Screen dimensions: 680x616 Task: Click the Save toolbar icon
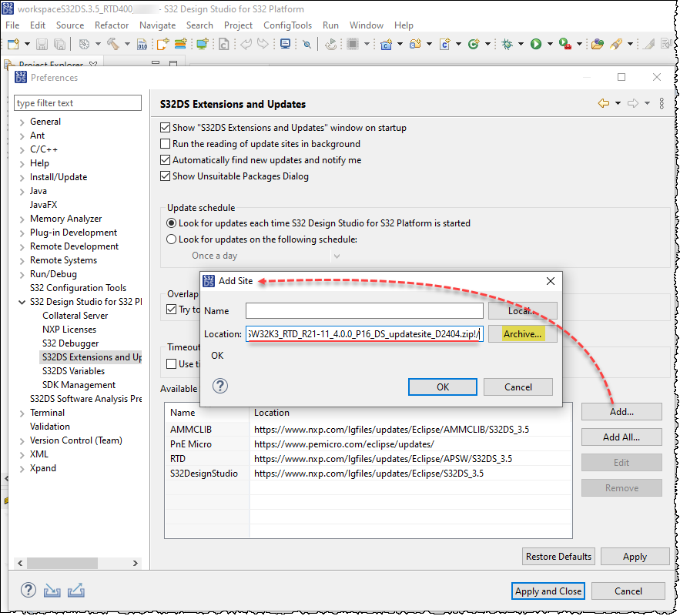pos(42,44)
